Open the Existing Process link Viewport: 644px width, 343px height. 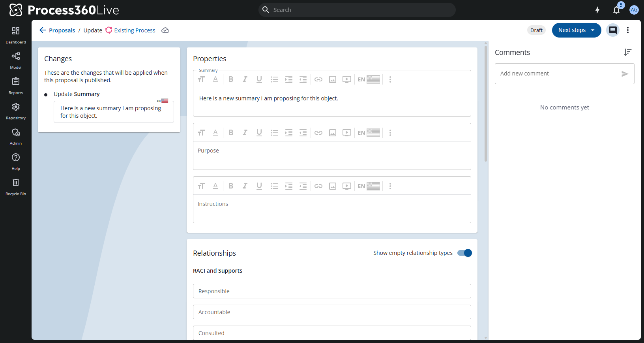(x=135, y=30)
